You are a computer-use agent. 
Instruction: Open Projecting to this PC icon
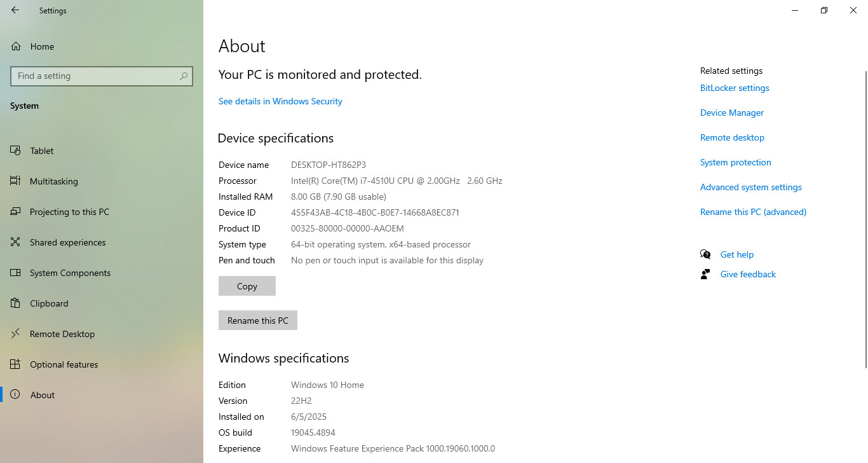tap(16, 212)
